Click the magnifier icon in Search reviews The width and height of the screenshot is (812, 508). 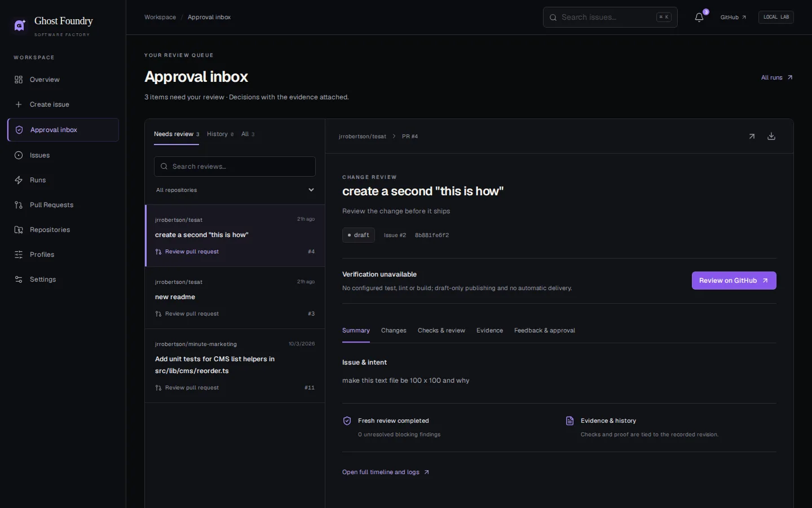(x=164, y=167)
